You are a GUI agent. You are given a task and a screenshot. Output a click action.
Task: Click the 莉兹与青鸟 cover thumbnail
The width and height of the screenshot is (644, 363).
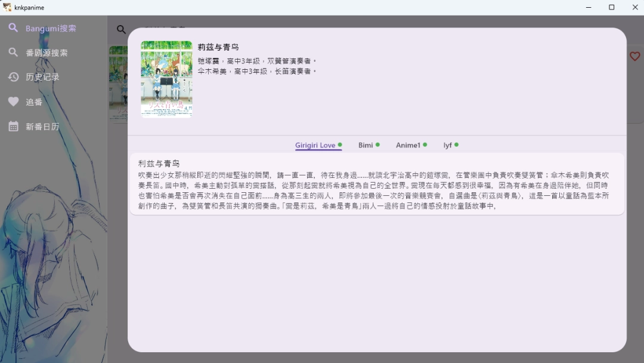[x=166, y=79]
